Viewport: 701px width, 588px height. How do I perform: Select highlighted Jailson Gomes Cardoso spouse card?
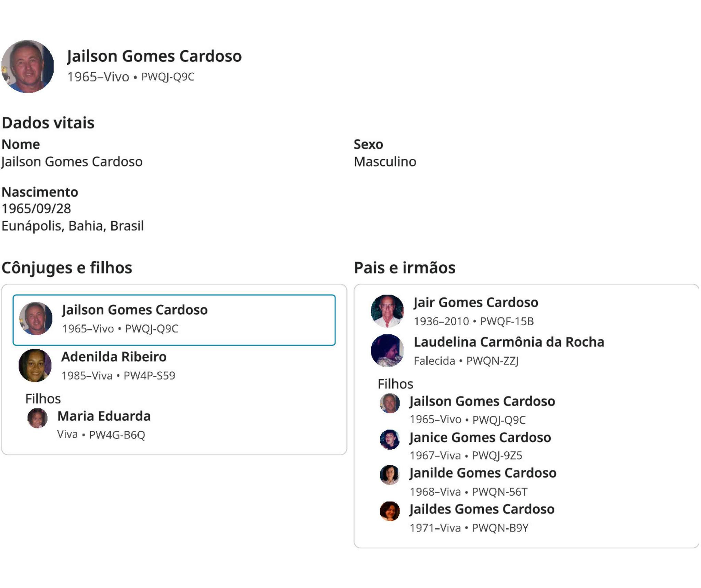click(174, 320)
